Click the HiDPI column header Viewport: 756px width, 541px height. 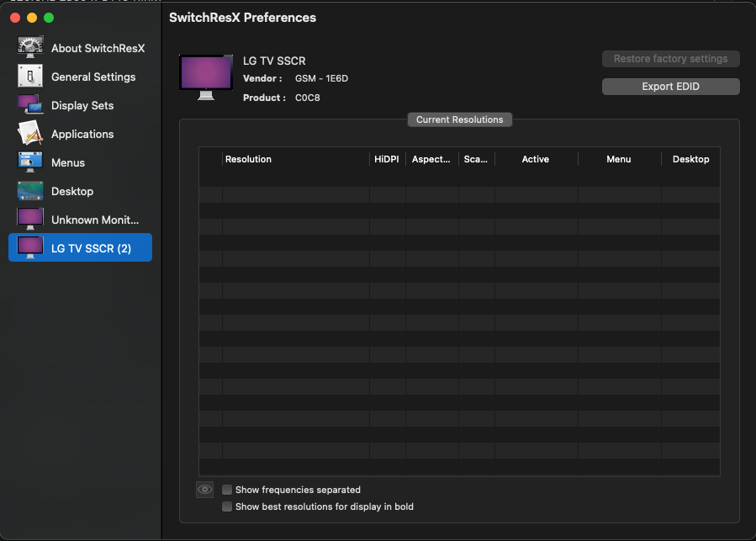(x=387, y=159)
